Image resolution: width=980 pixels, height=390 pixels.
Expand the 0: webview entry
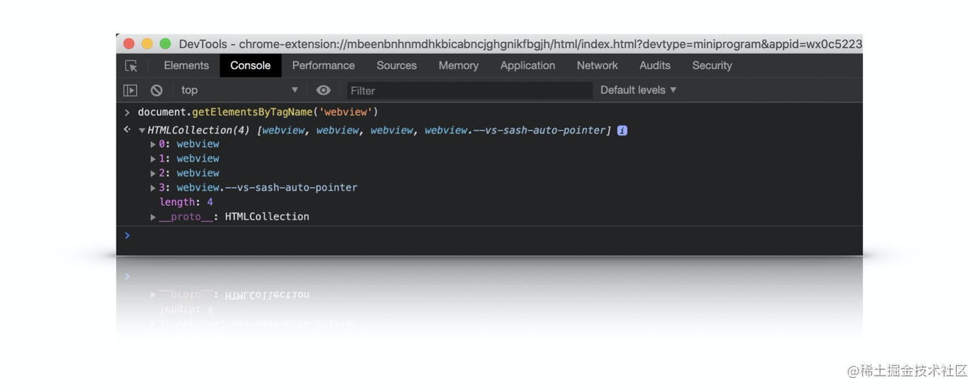pos(153,144)
